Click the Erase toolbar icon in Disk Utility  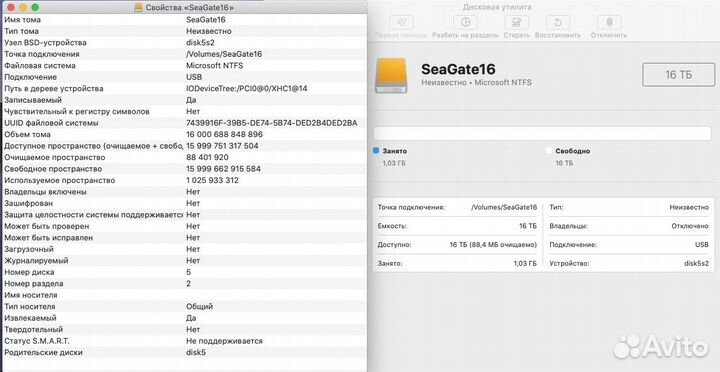(x=517, y=22)
